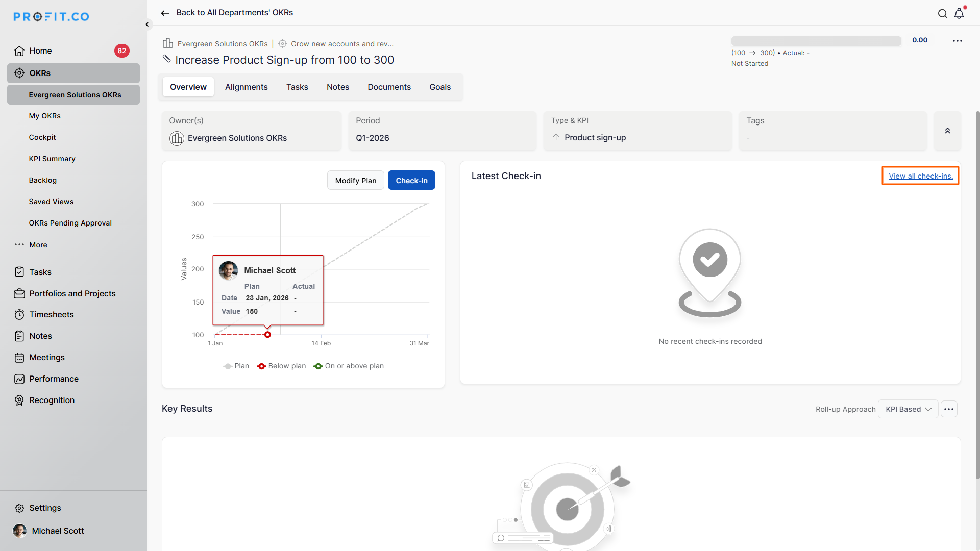
Task: Open KPI Based roll-up dropdown
Action: click(x=908, y=409)
